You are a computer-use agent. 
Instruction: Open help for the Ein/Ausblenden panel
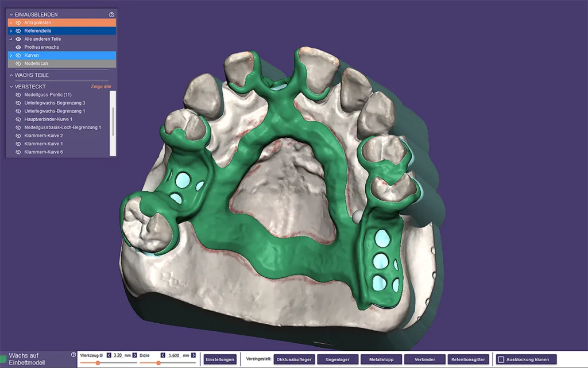click(x=111, y=14)
